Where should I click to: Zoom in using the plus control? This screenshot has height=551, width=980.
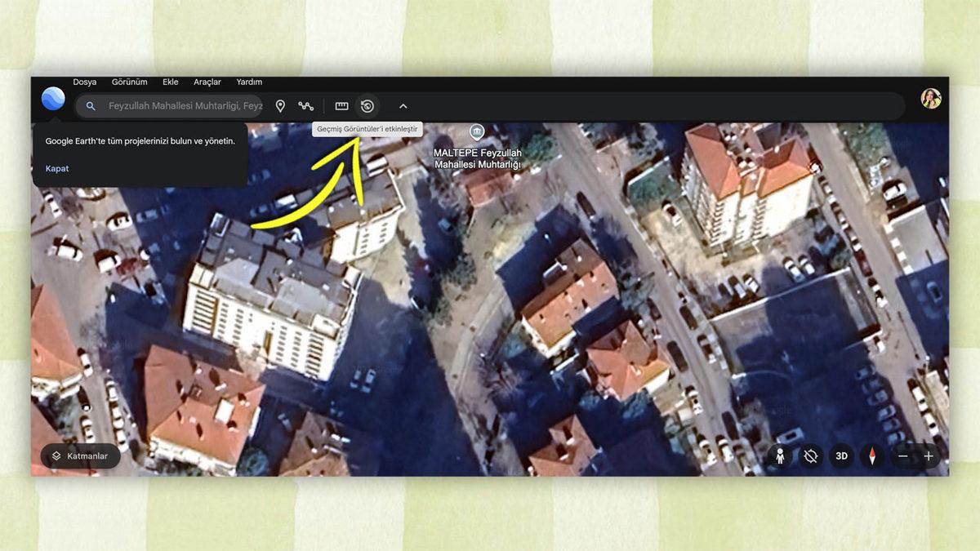coord(929,456)
